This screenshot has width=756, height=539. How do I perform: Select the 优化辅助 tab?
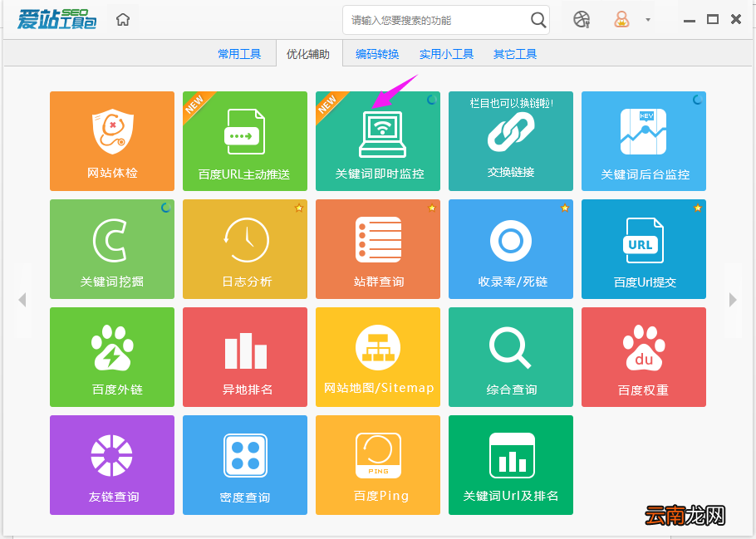(x=308, y=54)
